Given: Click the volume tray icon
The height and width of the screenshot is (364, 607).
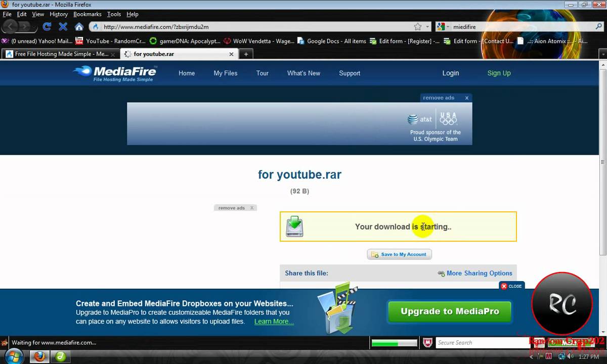Looking at the screenshot, I should pyautogui.click(x=570, y=356).
